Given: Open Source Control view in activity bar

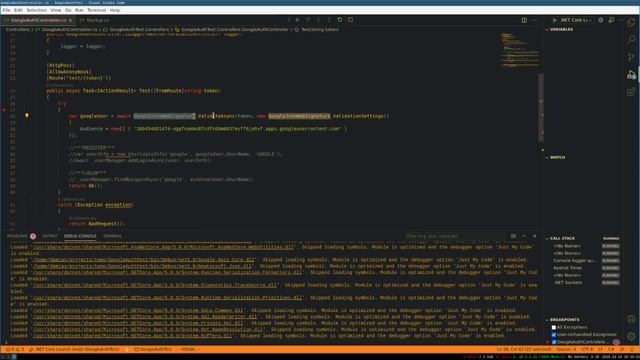Looking at the screenshot, I should [631, 57].
